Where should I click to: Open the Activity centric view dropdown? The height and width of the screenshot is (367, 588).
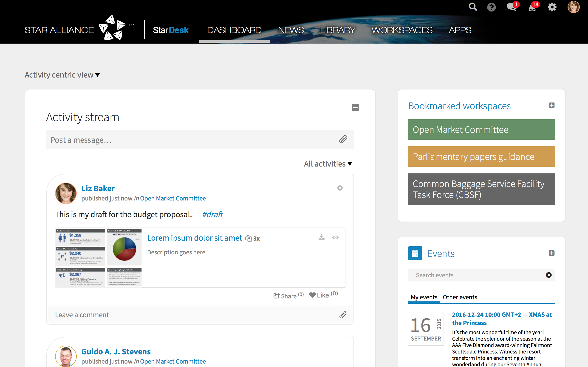pyautogui.click(x=62, y=75)
